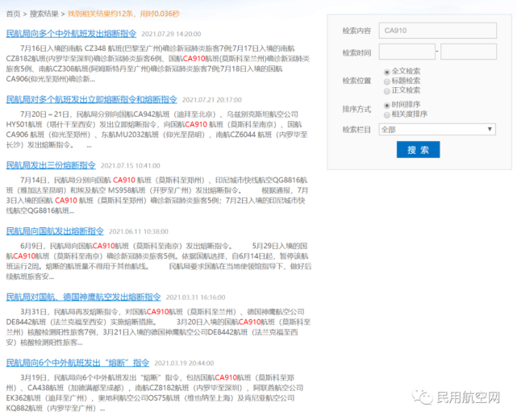Image resolution: width=517 pixels, height=420 pixels.
Task: Choose 时间排序 sorting option
Action: [386, 105]
